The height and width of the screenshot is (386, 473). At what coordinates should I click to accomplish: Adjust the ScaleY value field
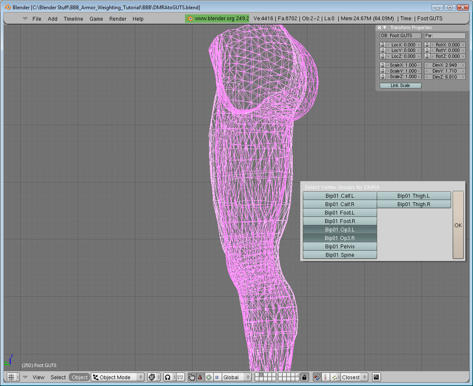403,71
